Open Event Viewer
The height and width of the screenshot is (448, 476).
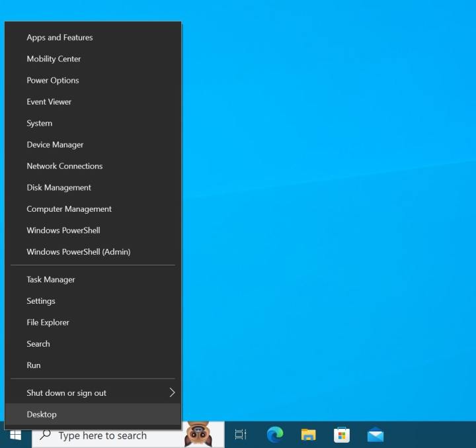pyautogui.click(x=49, y=102)
